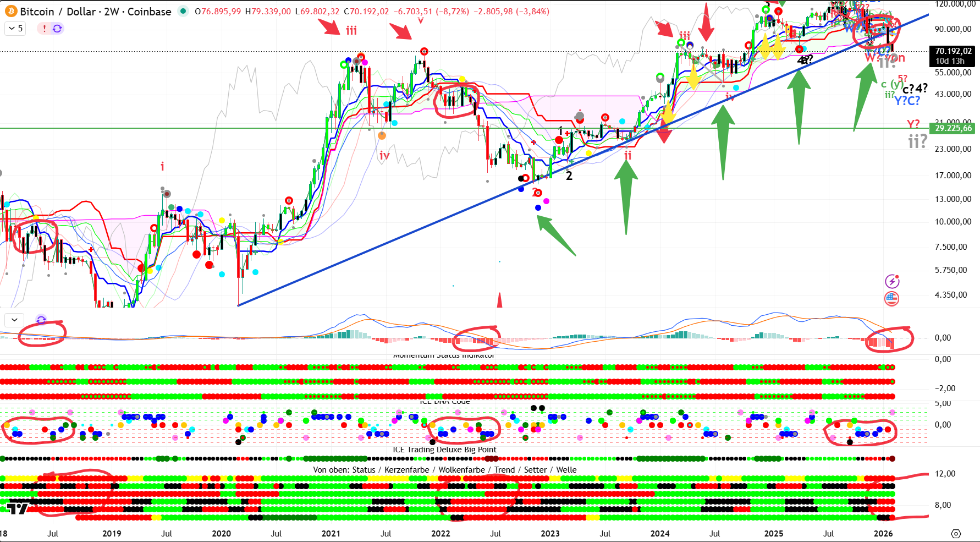Click the green market status dot
This screenshot has width=980, height=542.
tap(183, 11)
